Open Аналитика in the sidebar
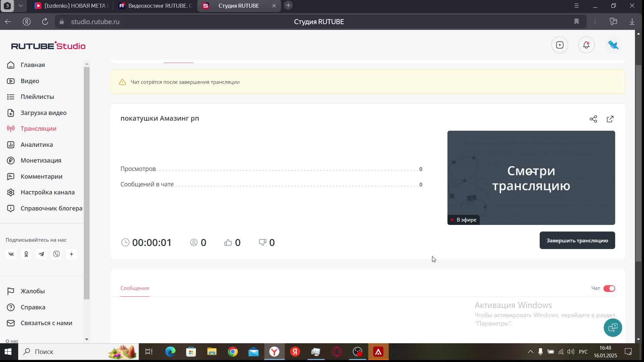This screenshot has height=362, width=644. pos(37,144)
